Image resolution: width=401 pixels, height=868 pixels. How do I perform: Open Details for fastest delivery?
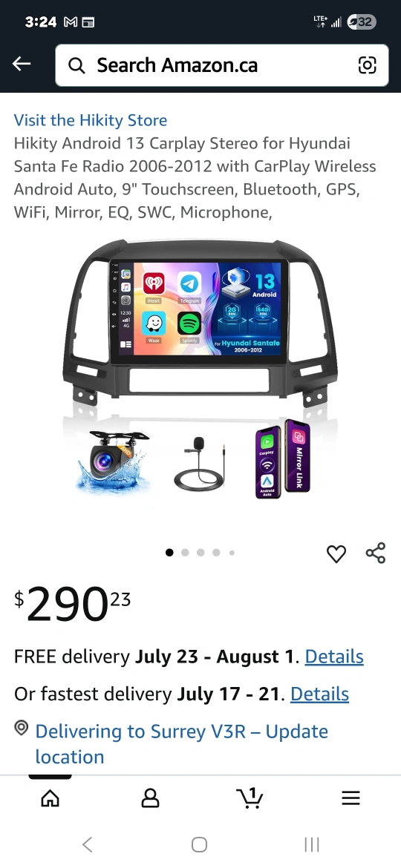319,694
